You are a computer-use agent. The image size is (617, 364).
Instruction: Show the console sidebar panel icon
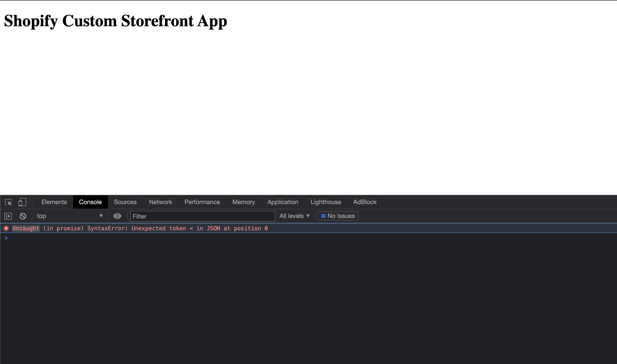[8, 216]
